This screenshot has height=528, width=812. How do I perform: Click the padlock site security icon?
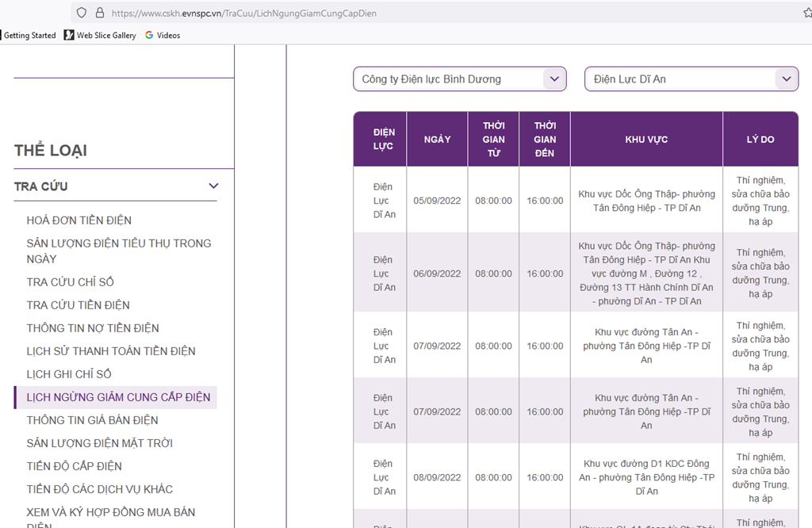pos(100,13)
